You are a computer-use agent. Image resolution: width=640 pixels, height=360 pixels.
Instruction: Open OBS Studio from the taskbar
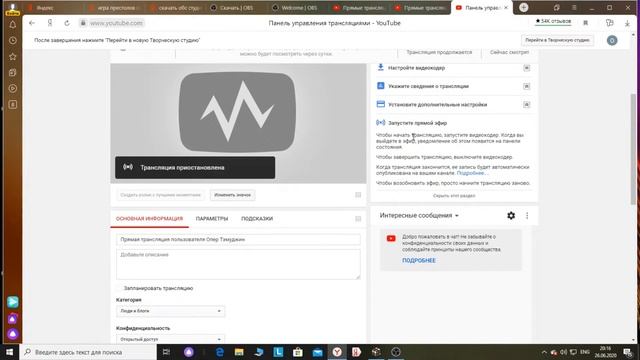pyautogui.click(x=396, y=352)
